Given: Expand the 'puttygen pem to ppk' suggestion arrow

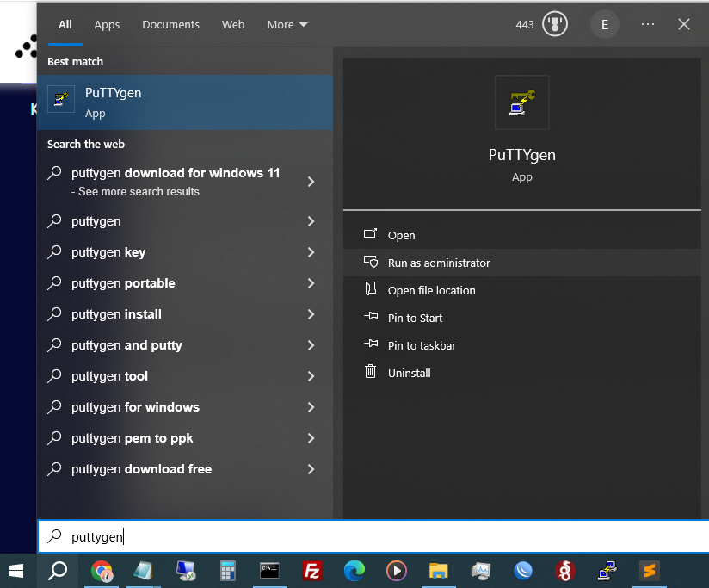Looking at the screenshot, I should [311, 438].
